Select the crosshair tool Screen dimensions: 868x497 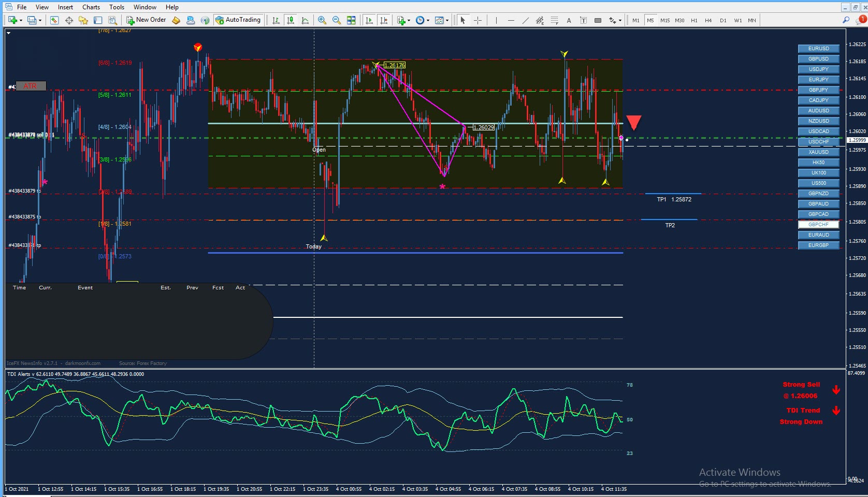(478, 20)
